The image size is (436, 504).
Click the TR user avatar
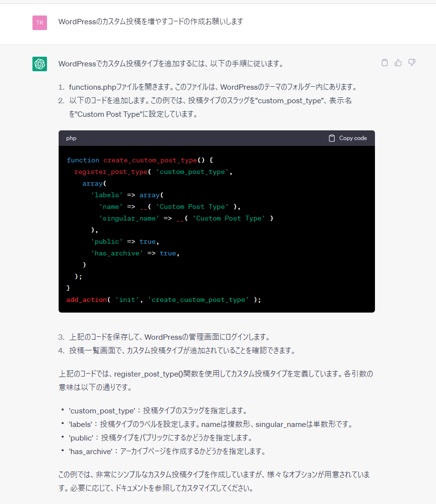(x=40, y=23)
